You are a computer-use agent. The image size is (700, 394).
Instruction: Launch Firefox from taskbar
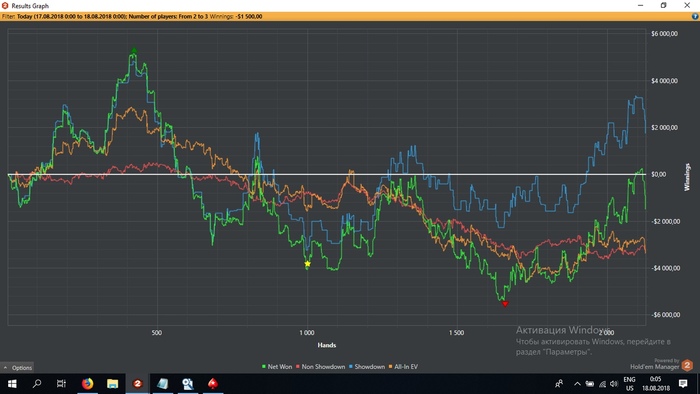(88, 384)
